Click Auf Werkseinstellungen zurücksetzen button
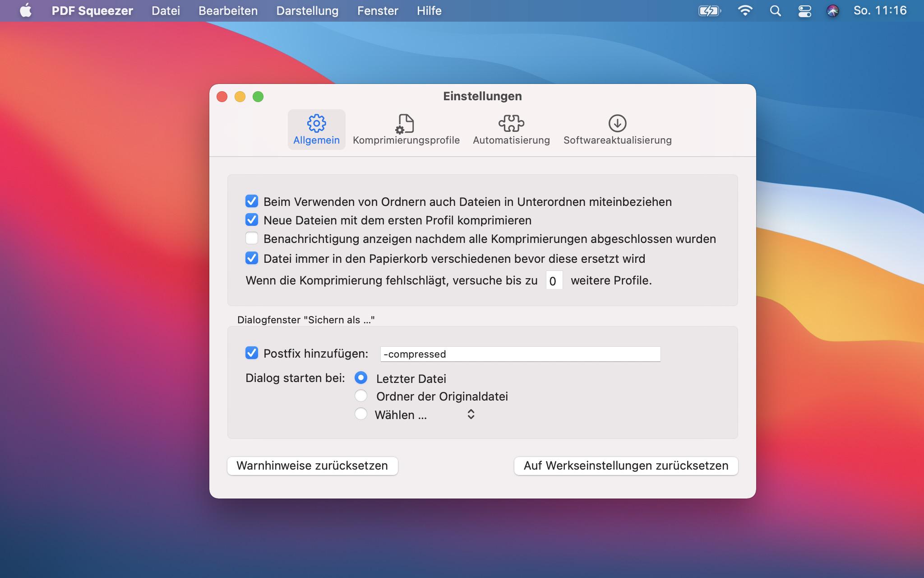The width and height of the screenshot is (924, 578). (626, 466)
